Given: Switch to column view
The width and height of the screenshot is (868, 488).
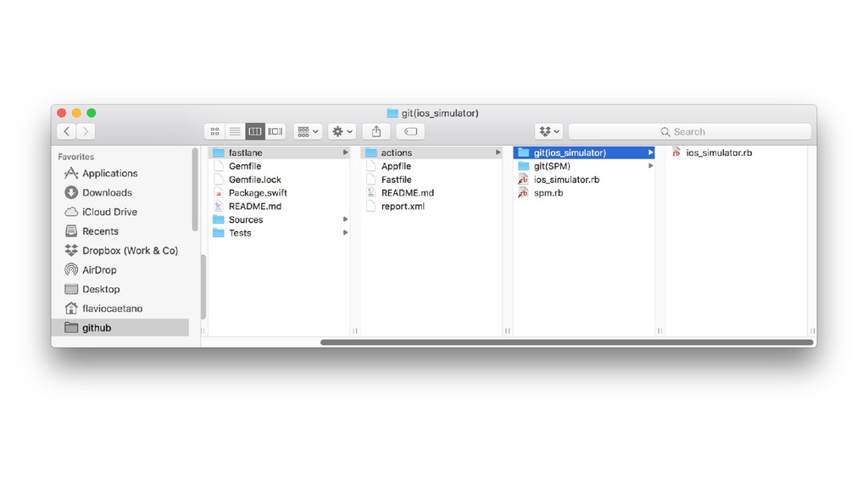Looking at the screenshot, I should click(x=254, y=131).
